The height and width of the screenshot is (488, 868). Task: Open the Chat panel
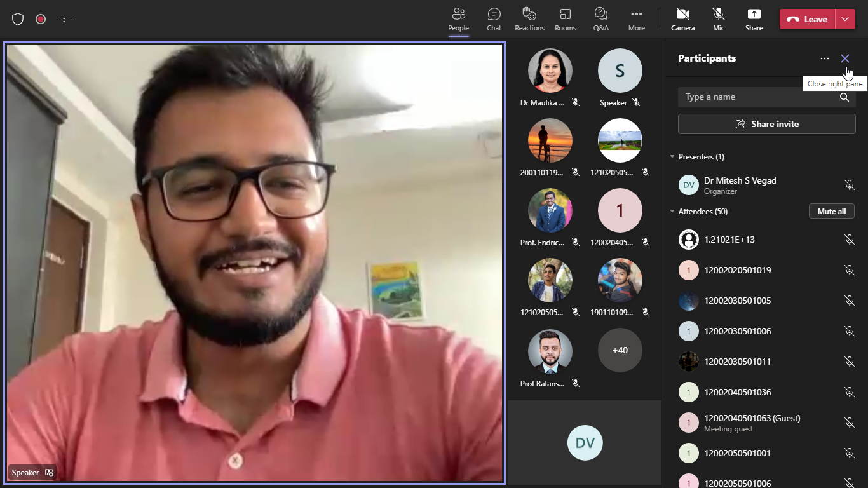tap(494, 19)
